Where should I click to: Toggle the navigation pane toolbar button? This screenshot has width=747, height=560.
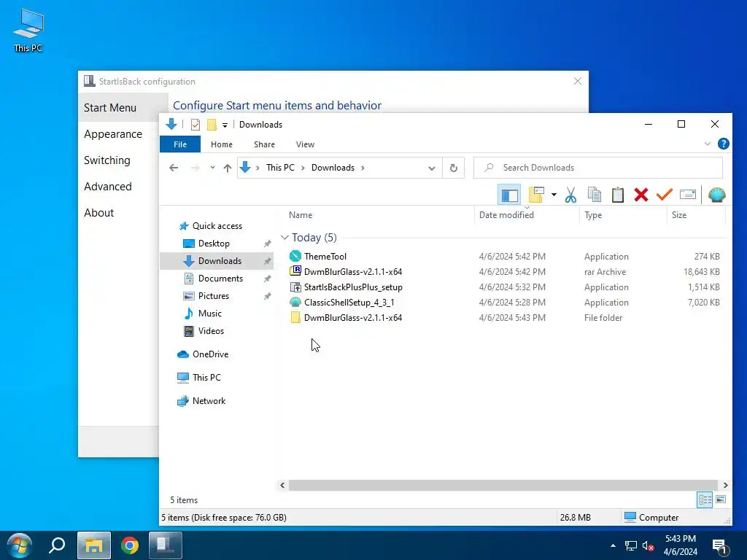tap(509, 195)
